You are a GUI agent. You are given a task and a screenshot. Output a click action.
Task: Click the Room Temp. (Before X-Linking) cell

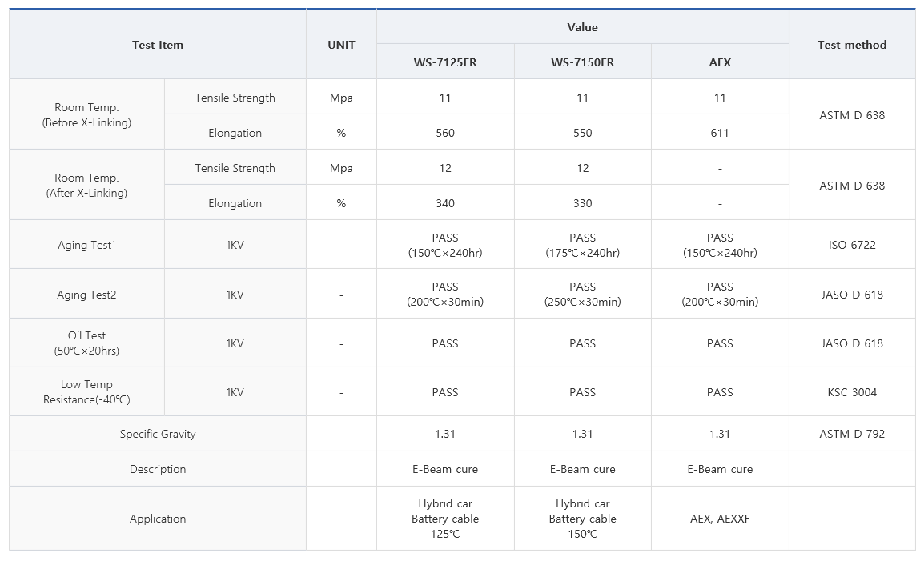tap(86, 115)
